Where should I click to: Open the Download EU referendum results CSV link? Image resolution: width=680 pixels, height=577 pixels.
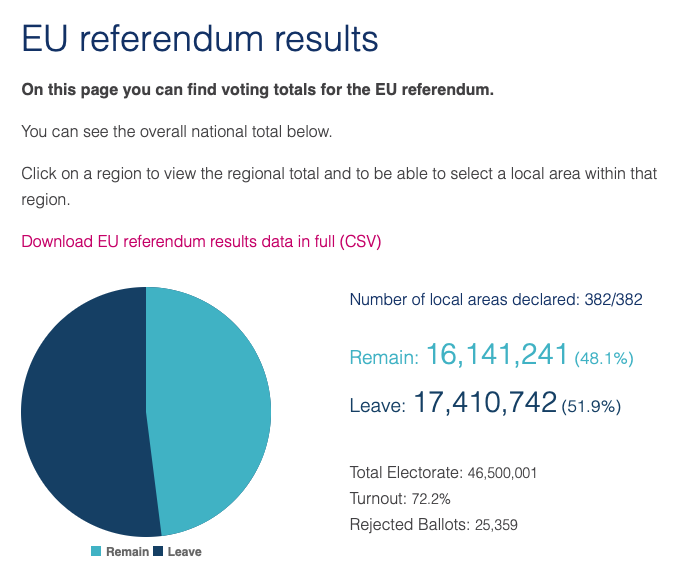pos(201,241)
